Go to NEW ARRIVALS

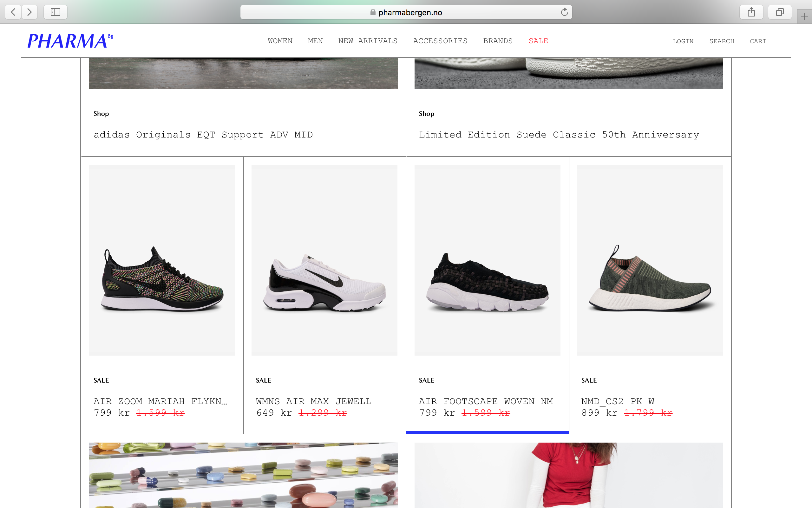pos(368,41)
